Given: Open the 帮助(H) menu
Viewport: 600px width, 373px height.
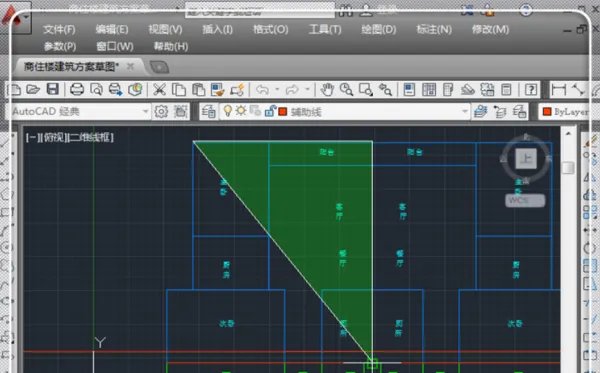Looking at the screenshot, I should [x=171, y=47].
